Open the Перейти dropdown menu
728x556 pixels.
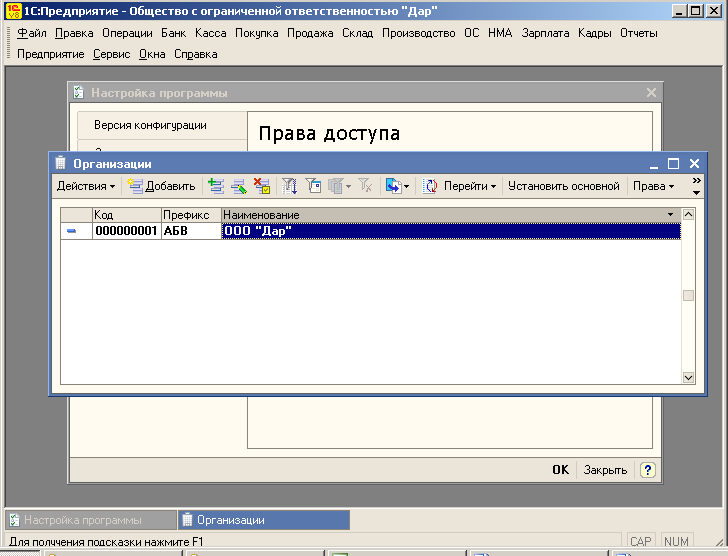point(470,186)
